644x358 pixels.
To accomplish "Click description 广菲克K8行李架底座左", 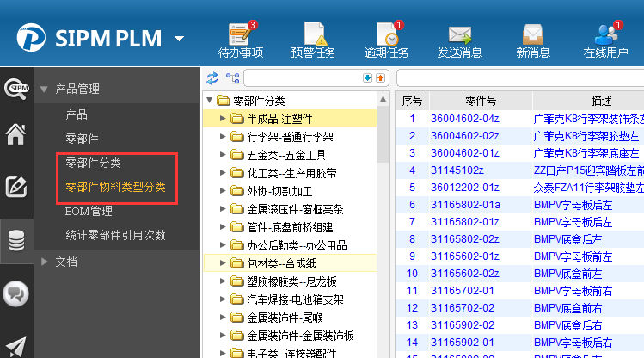I will pos(586,153).
